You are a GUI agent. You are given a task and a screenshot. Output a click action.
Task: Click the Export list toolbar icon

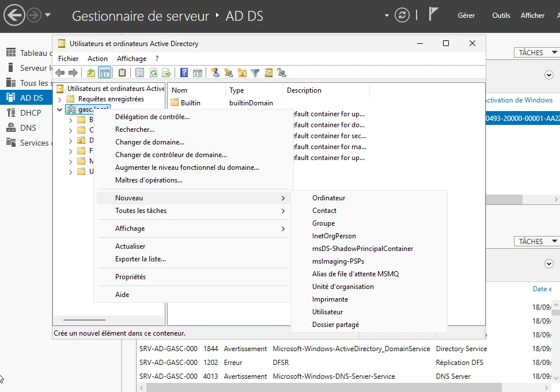point(167,73)
